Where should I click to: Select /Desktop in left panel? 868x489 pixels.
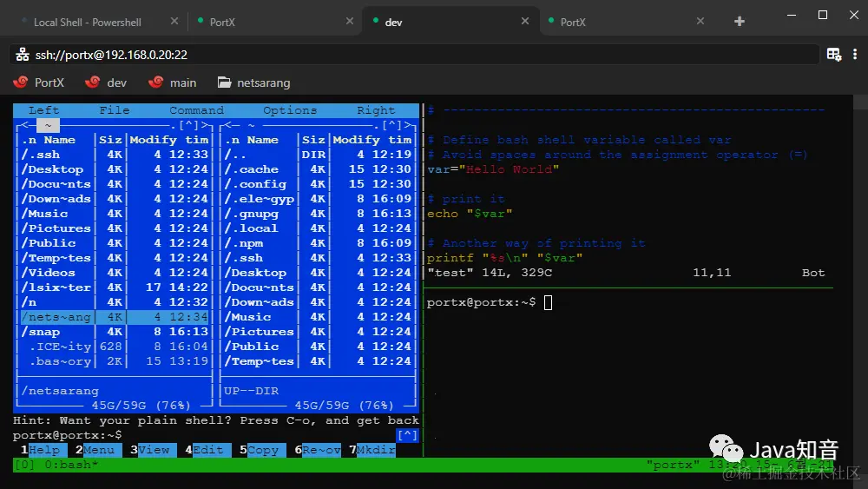point(115,169)
